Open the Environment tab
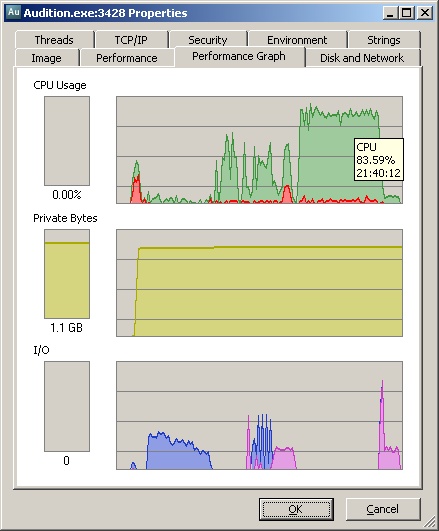439x531 pixels. 297,40
